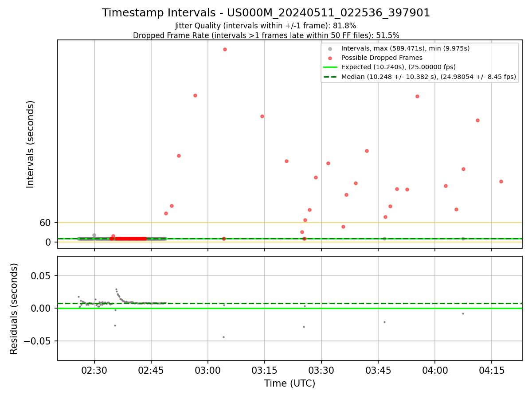Image resolution: width=532 pixels, height=399 pixels.
Task: Click the 'Residuals (seconds)' y-axis label
Action: click(x=14, y=309)
